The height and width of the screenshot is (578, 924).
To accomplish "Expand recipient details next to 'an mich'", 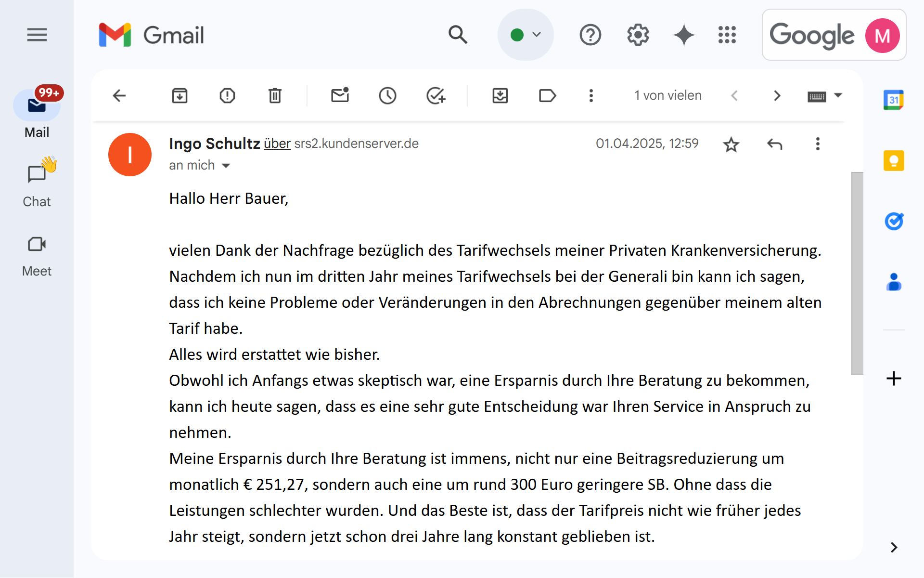I will [x=226, y=166].
